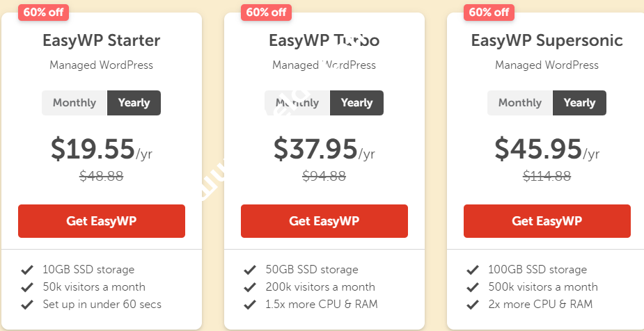644x331 pixels.
Task: Click checkmark icon beside 10GB SSD storage
Action: click(27, 269)
